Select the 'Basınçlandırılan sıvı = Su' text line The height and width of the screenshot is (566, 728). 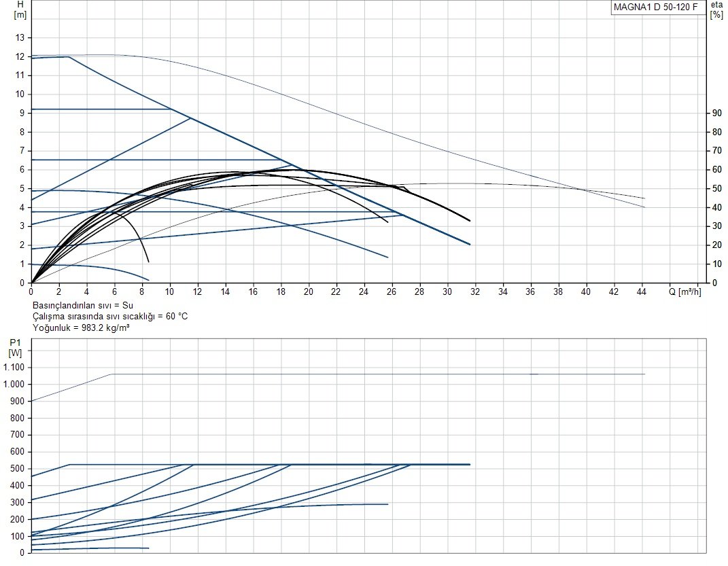tap(83, 305)
